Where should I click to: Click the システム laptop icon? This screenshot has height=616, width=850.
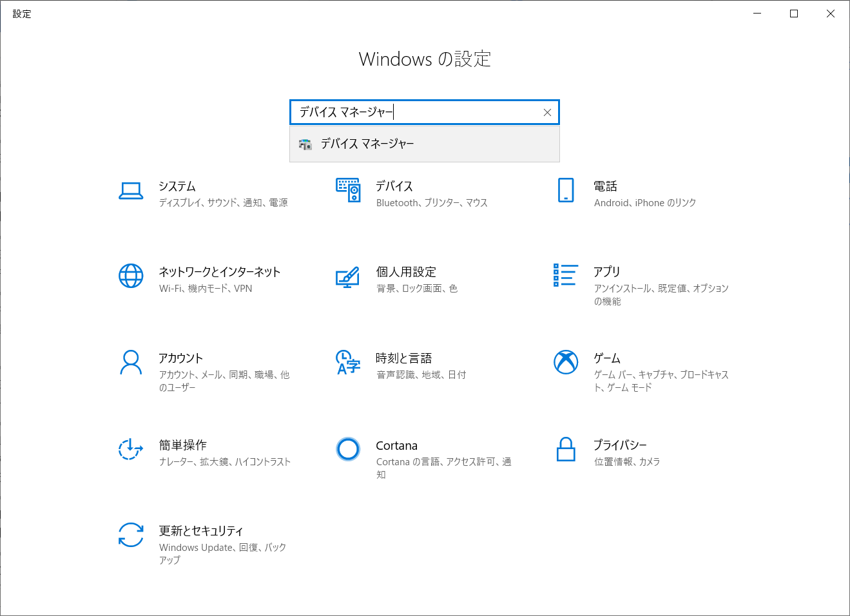(x=131, y=191)
